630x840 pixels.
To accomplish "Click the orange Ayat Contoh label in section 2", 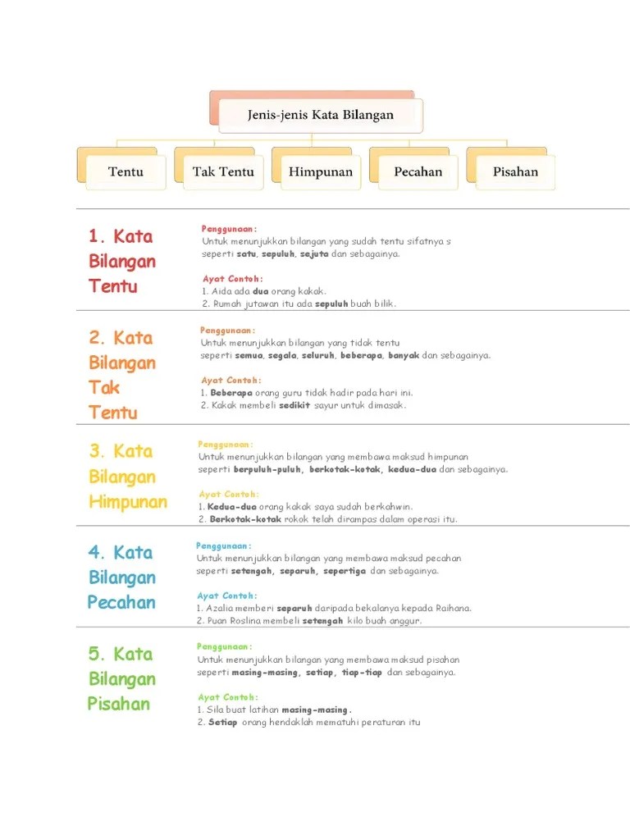I will pos(231,380).
